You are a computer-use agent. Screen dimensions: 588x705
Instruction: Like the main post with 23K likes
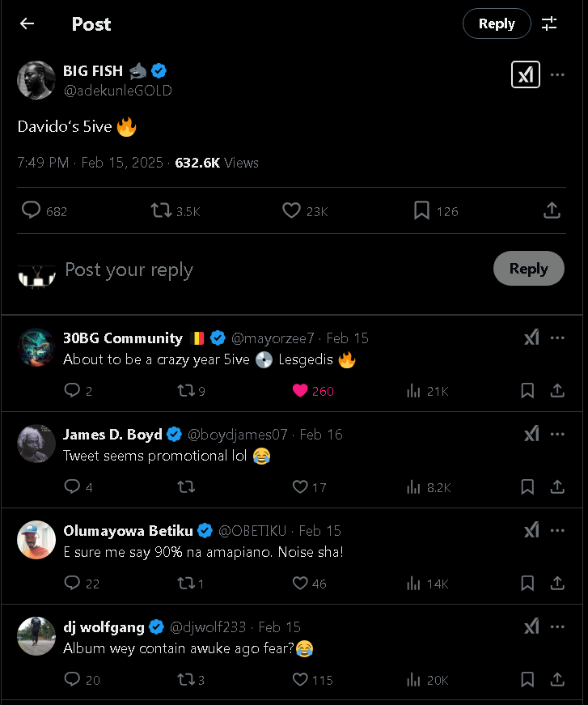(292, 210)
